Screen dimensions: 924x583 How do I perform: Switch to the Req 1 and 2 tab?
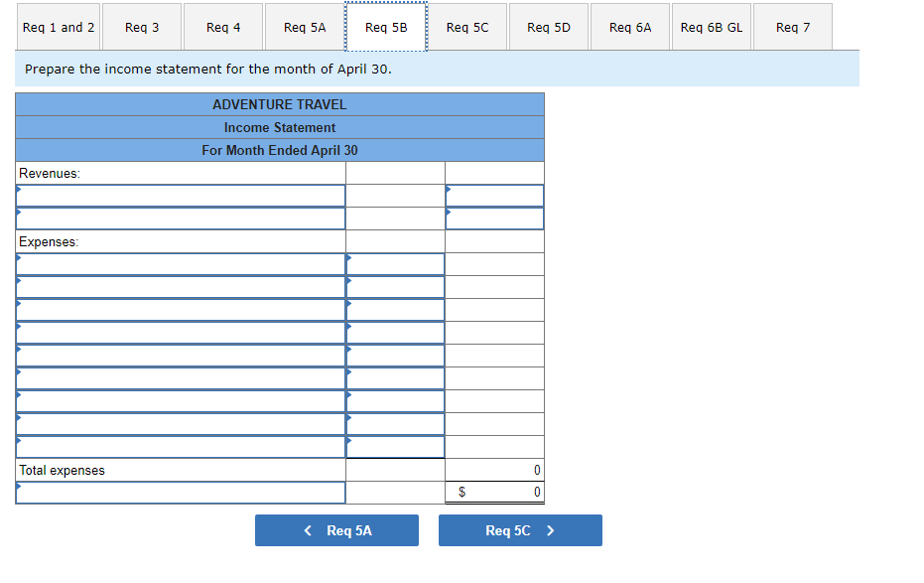click(58, 27)
